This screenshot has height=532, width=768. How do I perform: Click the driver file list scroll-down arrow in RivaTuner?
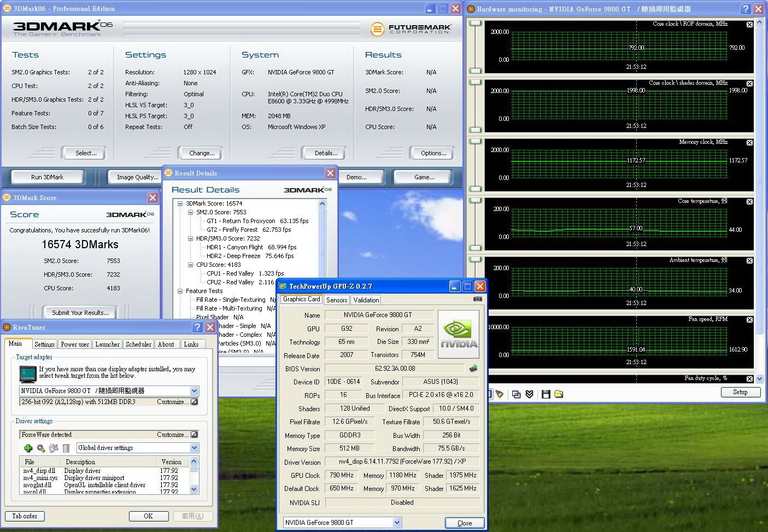tap(194, 489)
